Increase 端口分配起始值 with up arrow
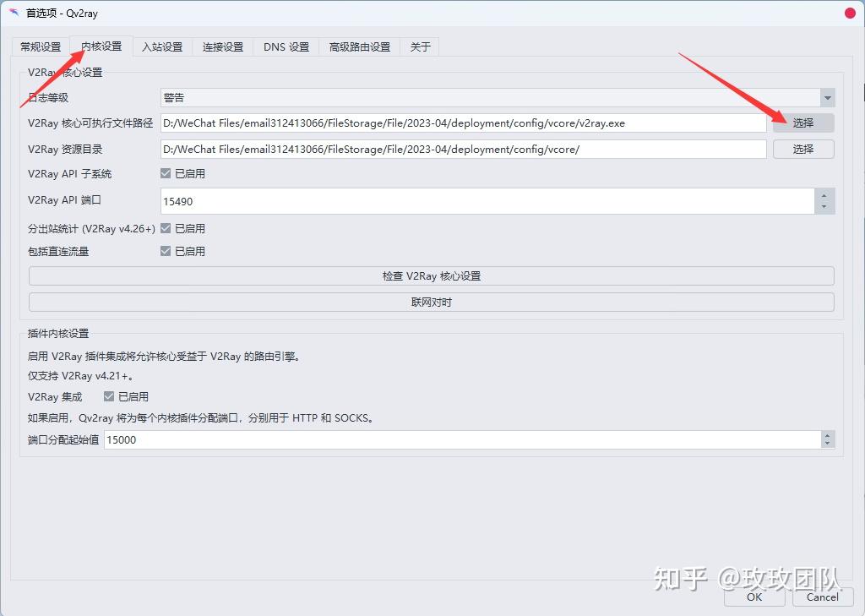Image resolution: width=865 pixels, height=616 pixels. pos(827,435)
